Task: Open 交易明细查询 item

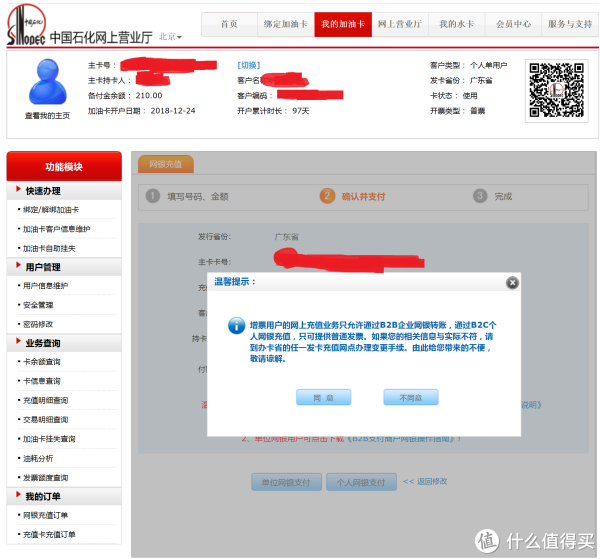Action: pos(46,420)
